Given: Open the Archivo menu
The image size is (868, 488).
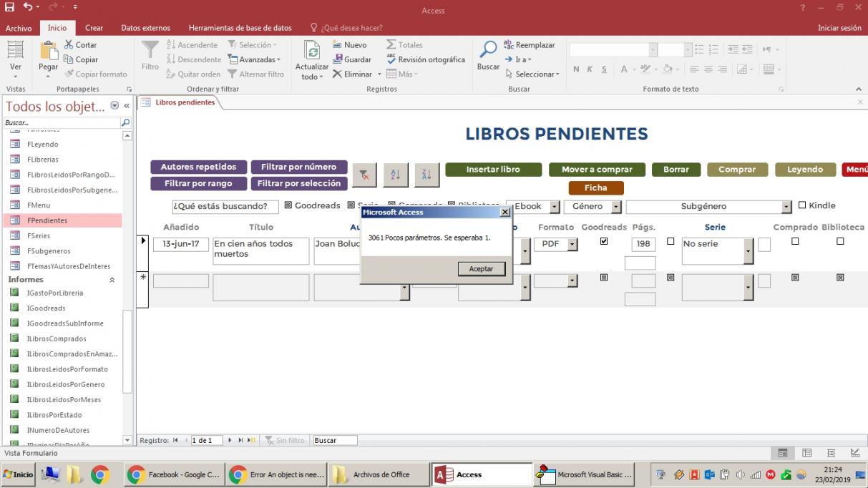Looking at the screenshot, I should click(x=19, y=28).
